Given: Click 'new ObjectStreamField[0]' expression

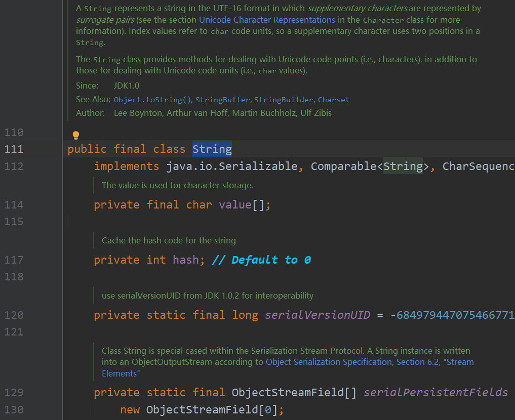Looking at the screenshot, I should 199,409.
